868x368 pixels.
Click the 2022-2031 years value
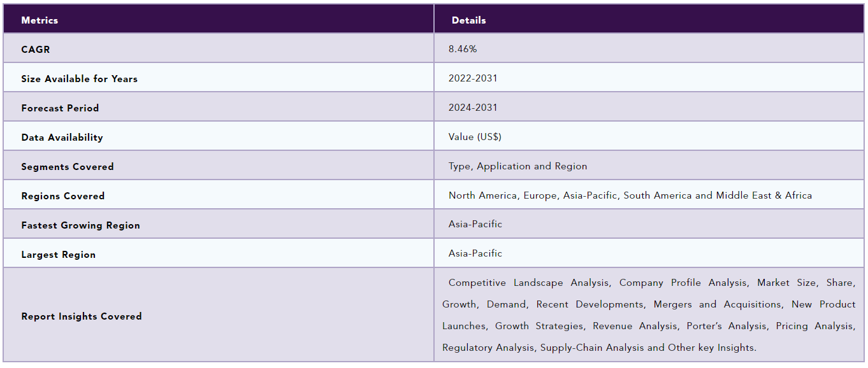[x=473, y=78]
